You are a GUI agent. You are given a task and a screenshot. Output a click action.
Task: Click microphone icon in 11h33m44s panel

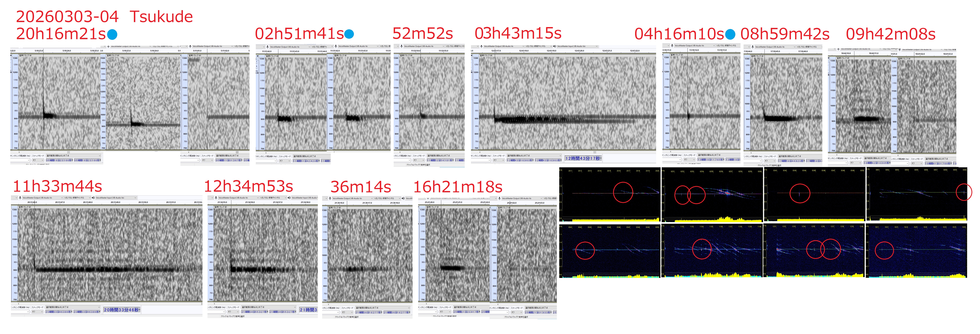point(20,198)
